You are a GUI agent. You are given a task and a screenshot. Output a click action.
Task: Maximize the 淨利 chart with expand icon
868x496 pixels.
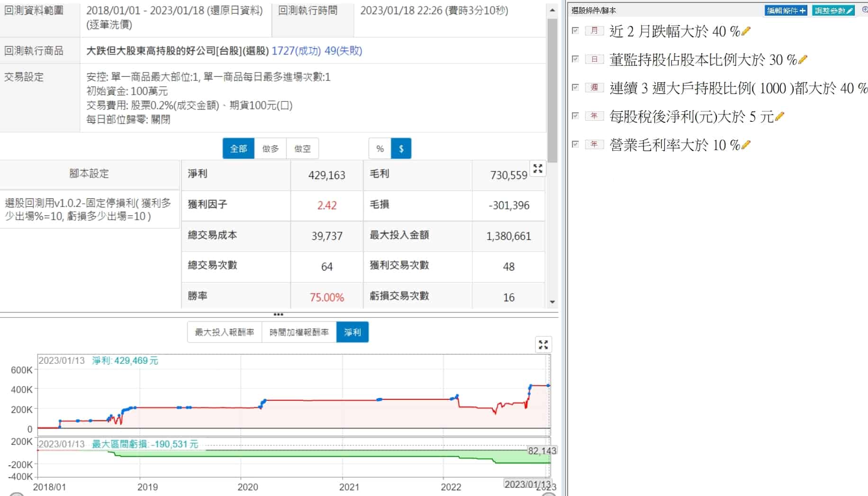tap(543, 345)
